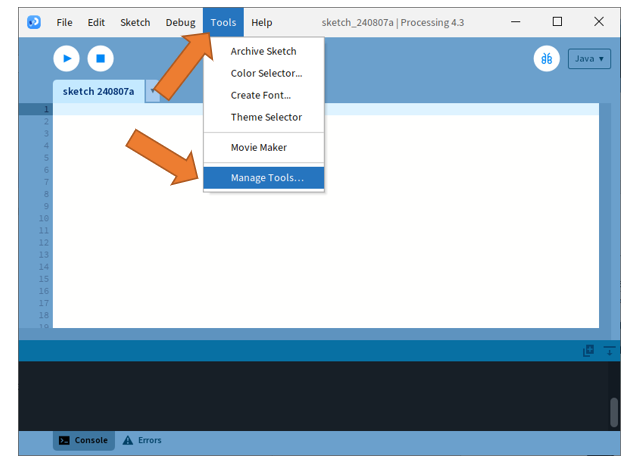
Task: Select the sketch_240807a tab
Action: click(98, 91)
